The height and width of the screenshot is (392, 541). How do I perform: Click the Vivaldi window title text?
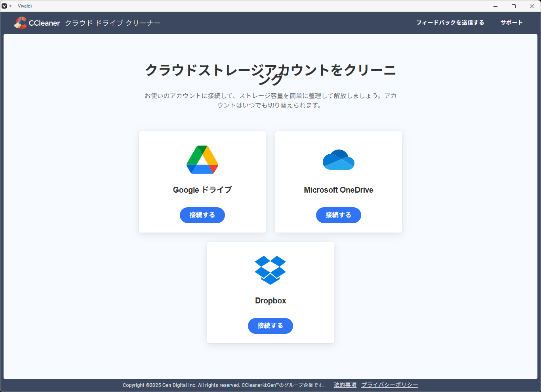click(x=25, y=6)
